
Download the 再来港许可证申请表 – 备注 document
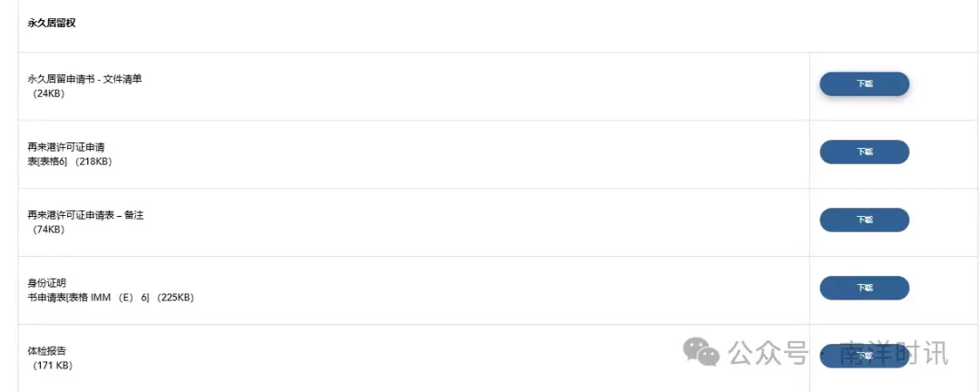click(865, 220)
